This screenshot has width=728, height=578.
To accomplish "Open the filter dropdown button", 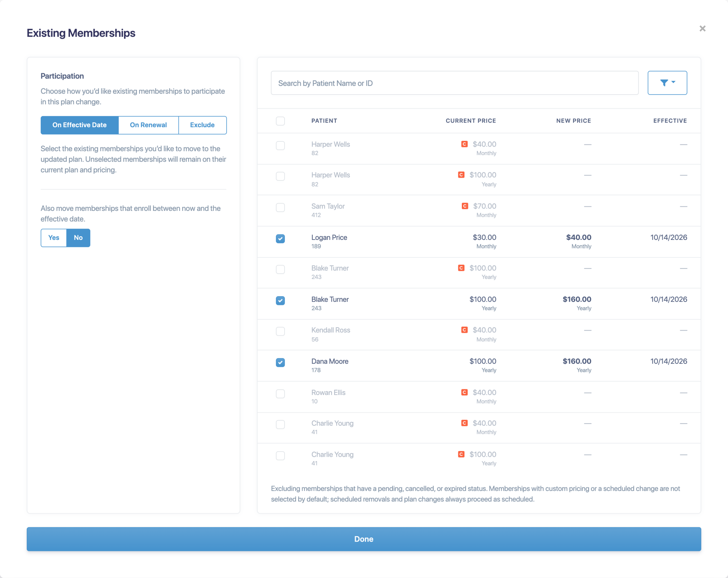I will click(x=667, y=83).
